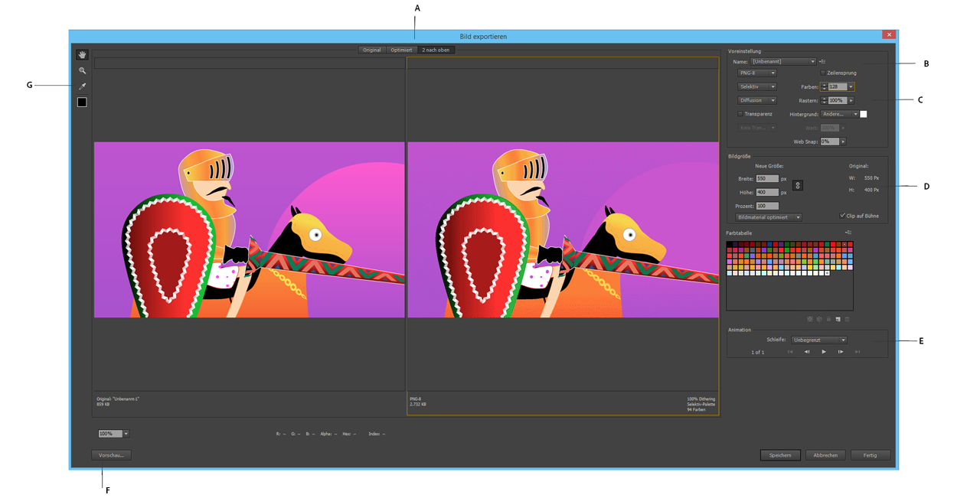Enable the Transparenz checkbox
The height and width of the screenshot is (498, 980).
[x=740, y=114]
